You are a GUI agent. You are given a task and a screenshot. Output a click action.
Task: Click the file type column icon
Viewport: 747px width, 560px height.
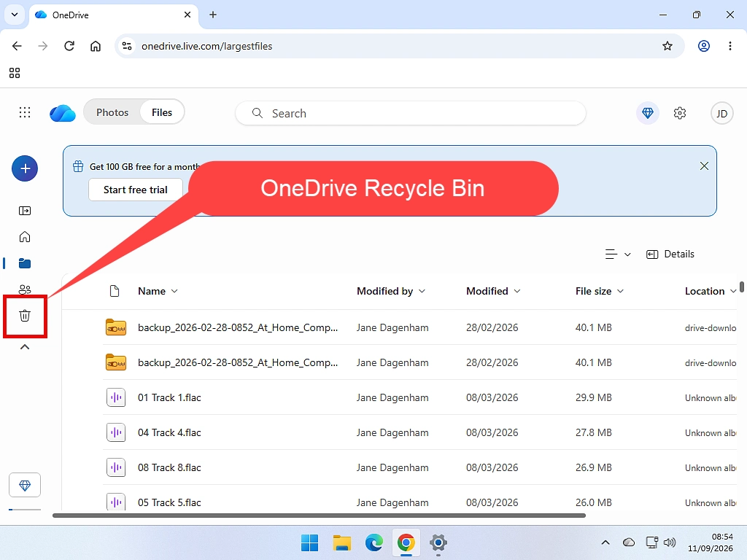[x=115, y=291]
